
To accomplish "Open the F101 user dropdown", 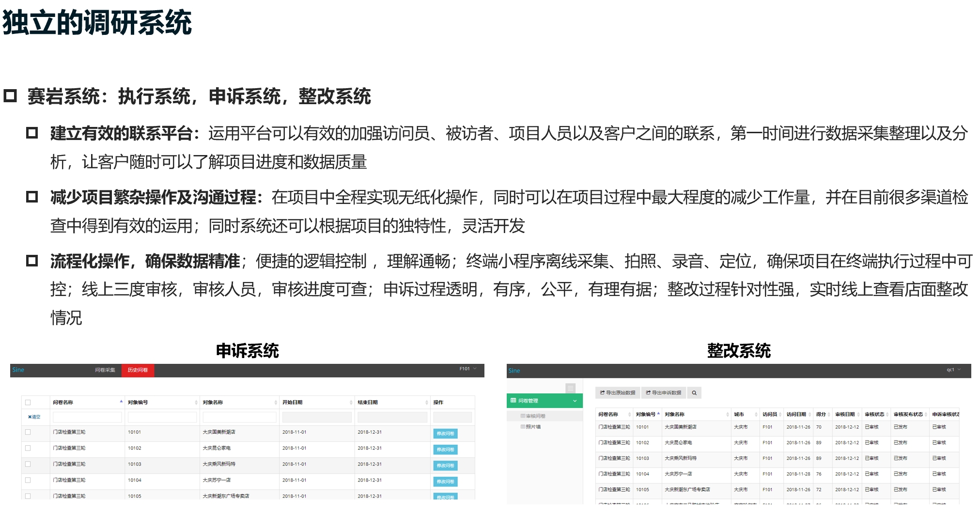I will (468, 369).
